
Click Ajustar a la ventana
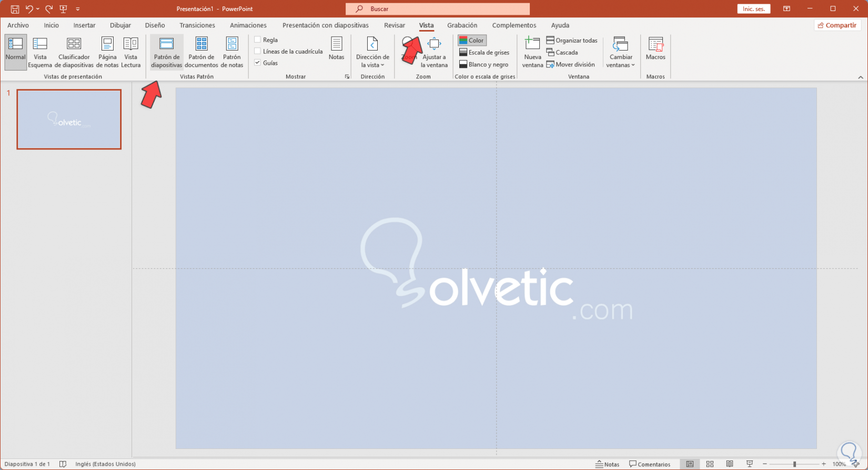click(x=434, y=52)
